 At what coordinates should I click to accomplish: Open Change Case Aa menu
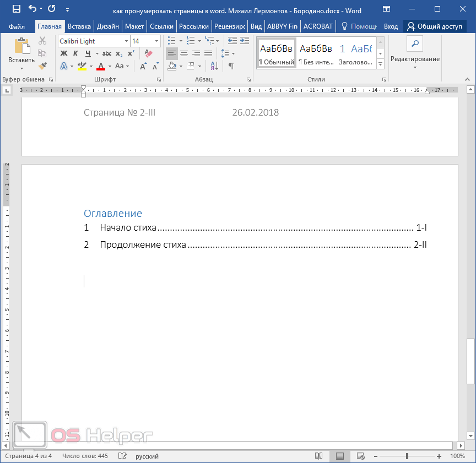(x=122, y=66)
